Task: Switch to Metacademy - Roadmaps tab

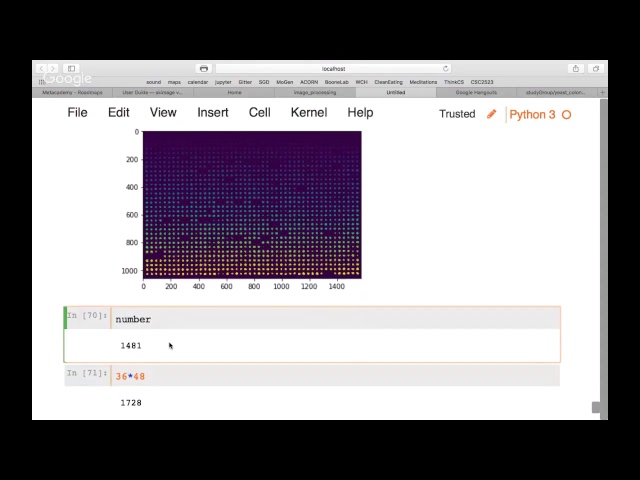Action: coord(72,93)
